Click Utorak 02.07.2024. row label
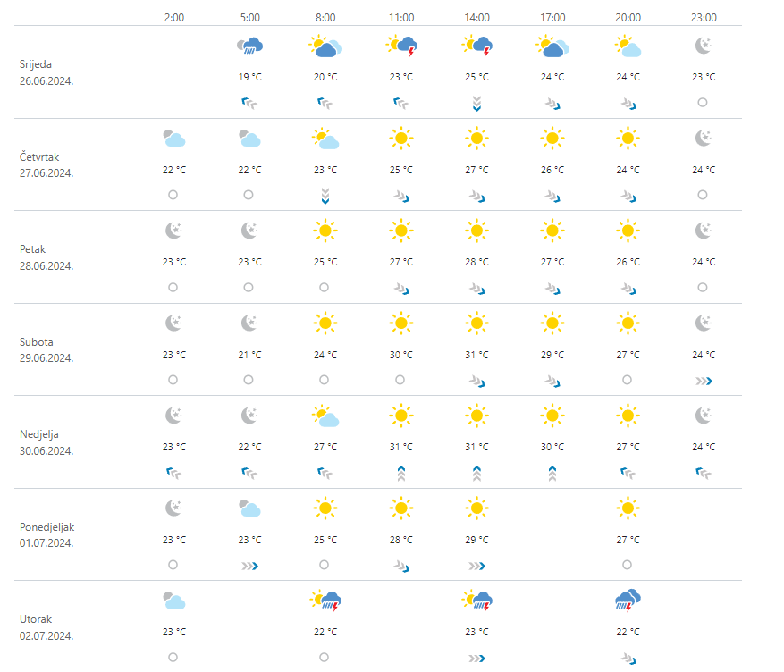 pyautogui.click(x=46, y=626)
